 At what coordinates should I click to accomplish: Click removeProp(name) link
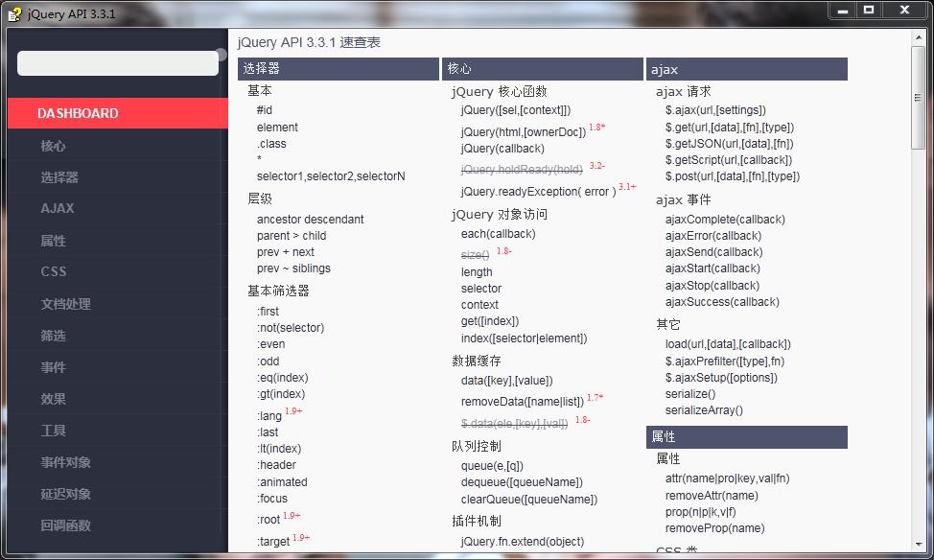click(714, 527)
